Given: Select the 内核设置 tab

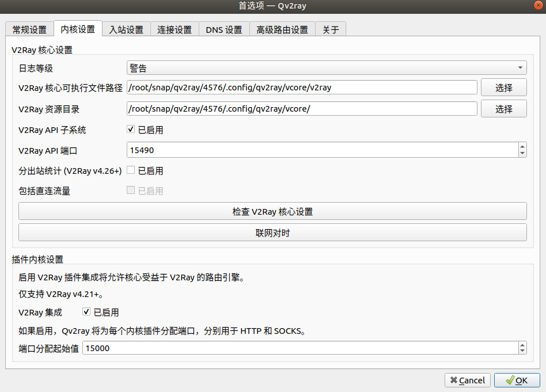Looking at the screenshot, I should click(x=78, y=29).
